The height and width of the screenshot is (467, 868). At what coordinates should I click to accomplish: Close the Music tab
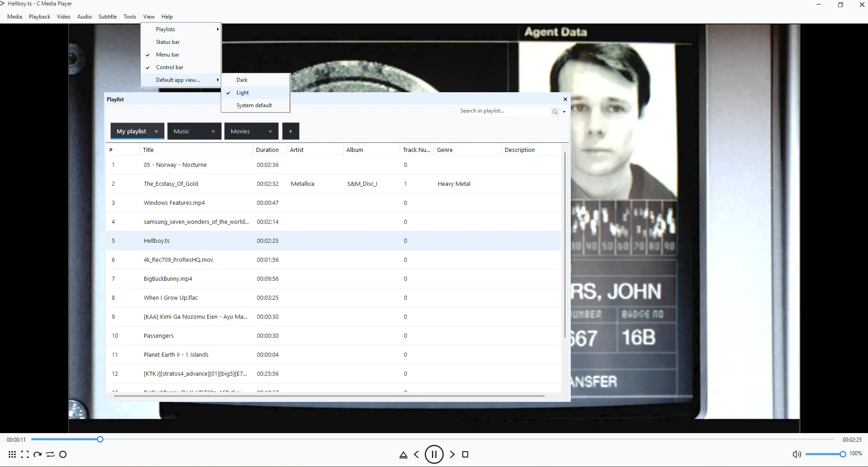click(x=213, y=132)
